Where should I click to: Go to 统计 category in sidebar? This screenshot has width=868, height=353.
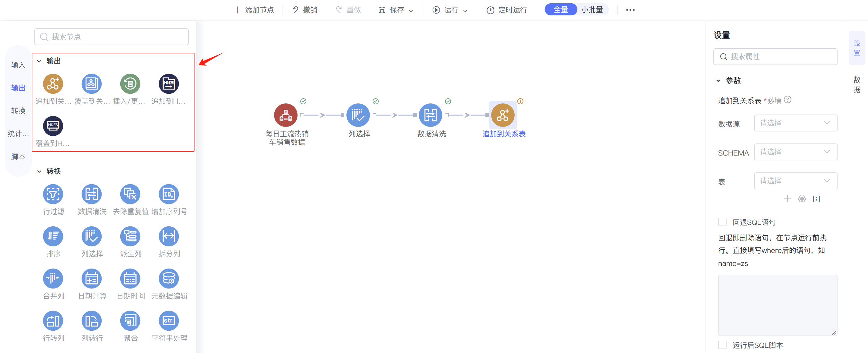pos(18,134)
